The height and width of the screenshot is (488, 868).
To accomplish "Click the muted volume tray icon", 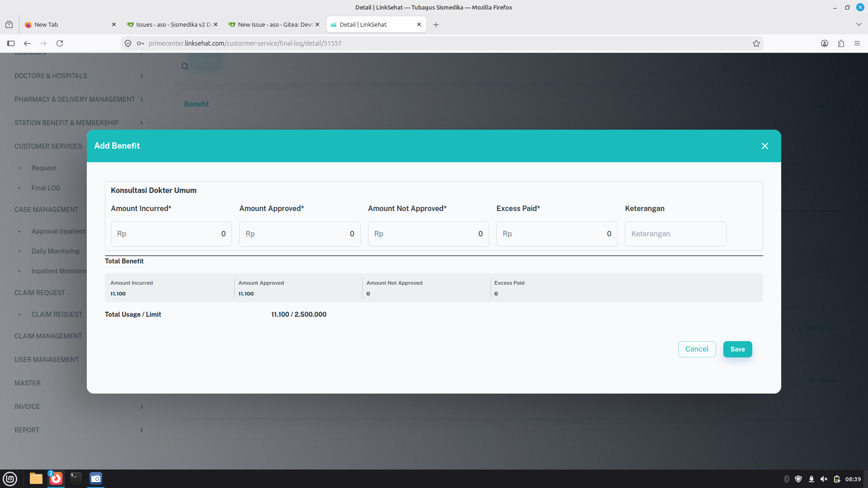I will 824,479.
